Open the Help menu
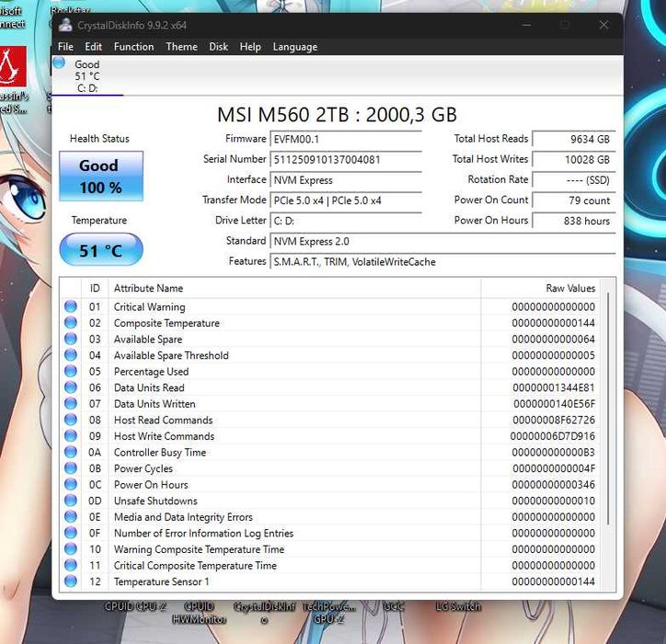 click(250, 47)
